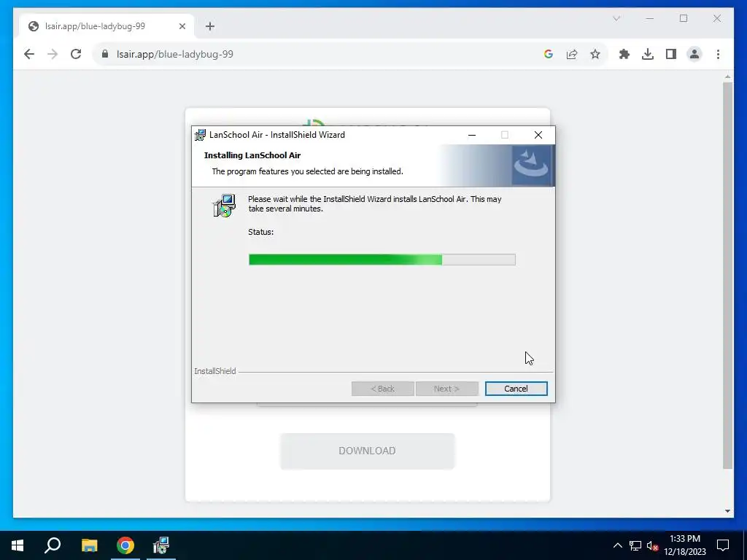Click the 'InstallShield' footer label
747x560 pixels.
point(215,371)
